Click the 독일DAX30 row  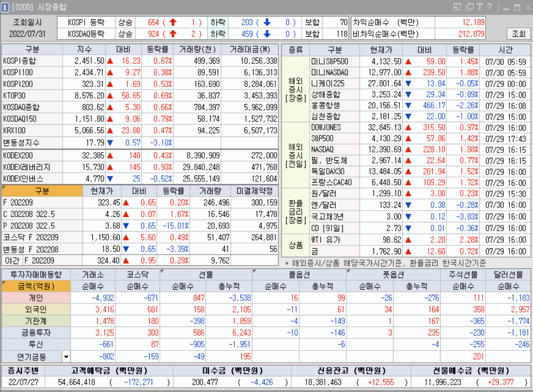tap(420, 172)
